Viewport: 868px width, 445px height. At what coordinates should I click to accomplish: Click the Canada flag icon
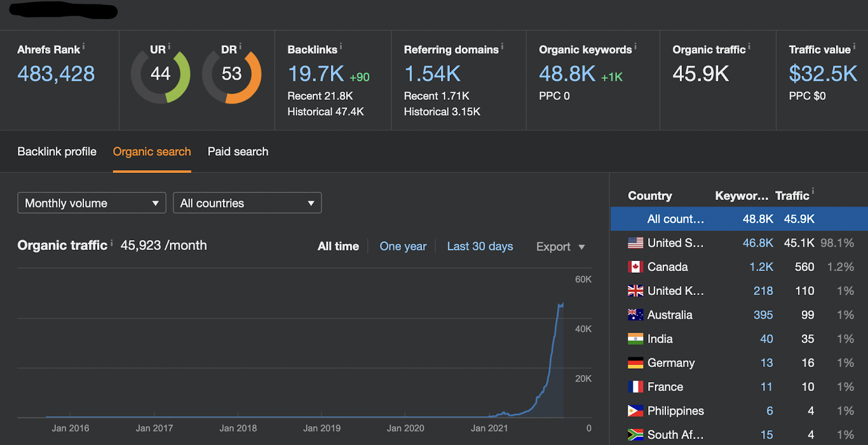pos(635,267)
